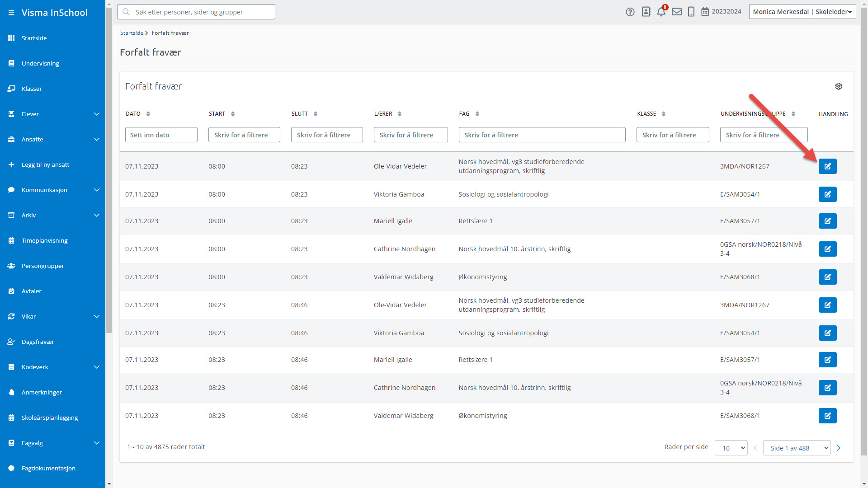This screenshot has width=868, height=488.
Task: Sort table by DATO column arrows
Action: click(x=148, y=114)
